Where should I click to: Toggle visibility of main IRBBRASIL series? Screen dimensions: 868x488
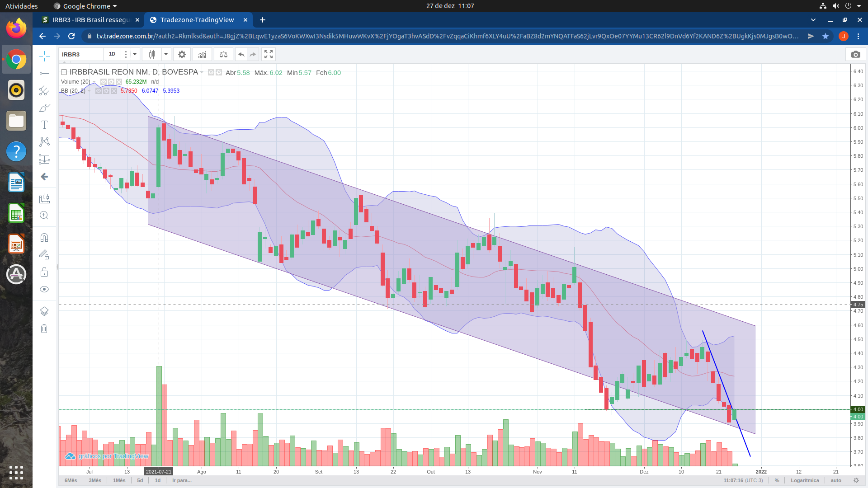(x=211, y=72)
